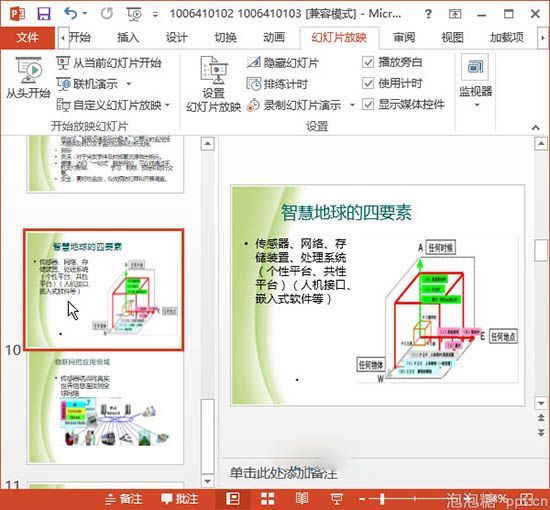Viewport: 550px width, 510px height.
Task: Click notes field 单击此处添加备注
Action: coord(283,474)
